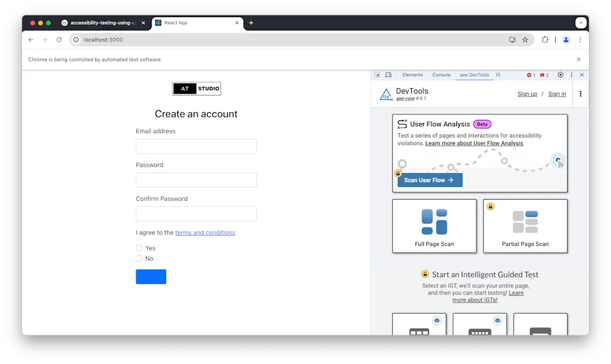
Task: Focus the Password input field
Action: point(196,180)
